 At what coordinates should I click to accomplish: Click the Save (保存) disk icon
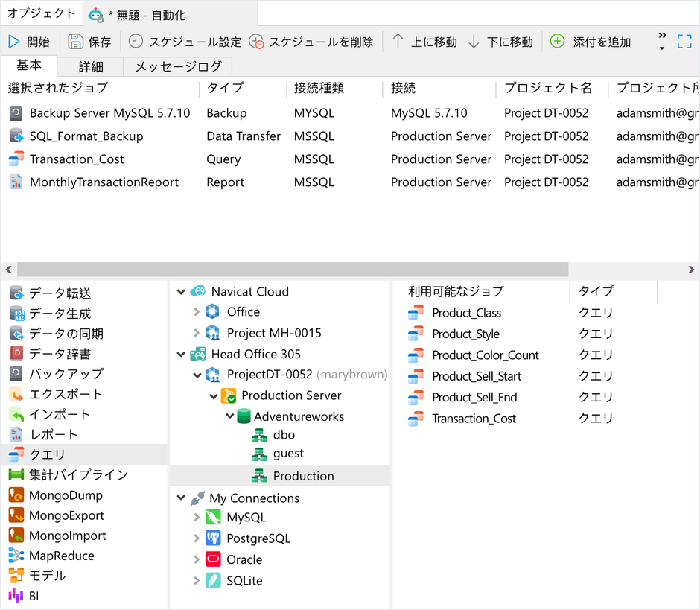tap(75, 42)
